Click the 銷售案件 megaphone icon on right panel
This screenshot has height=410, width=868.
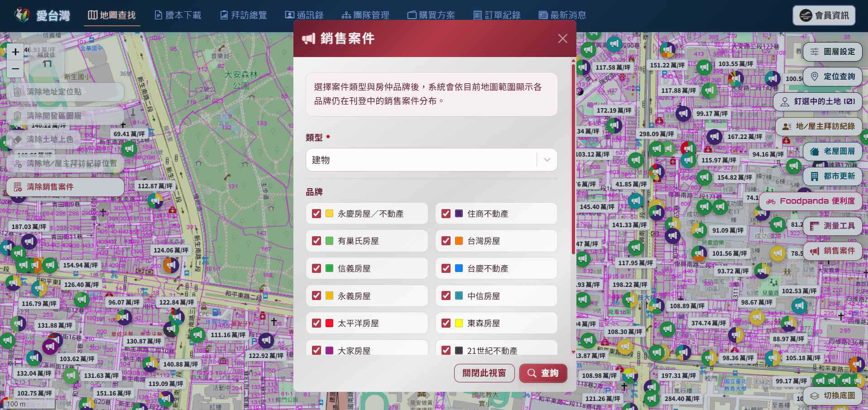coord(815,251)
